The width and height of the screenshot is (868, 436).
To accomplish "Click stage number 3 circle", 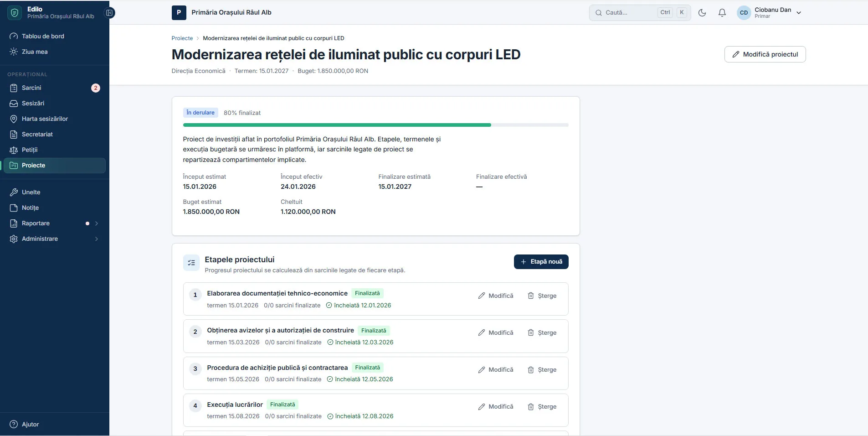I will click(195, 369).
